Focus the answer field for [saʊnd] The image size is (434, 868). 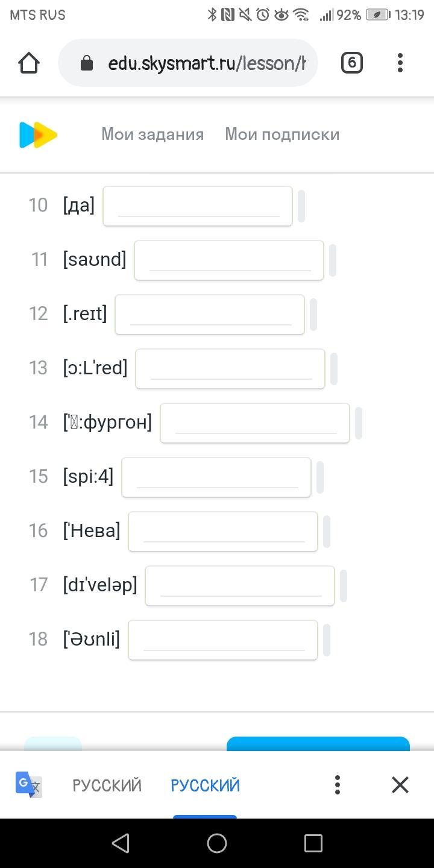229,260
